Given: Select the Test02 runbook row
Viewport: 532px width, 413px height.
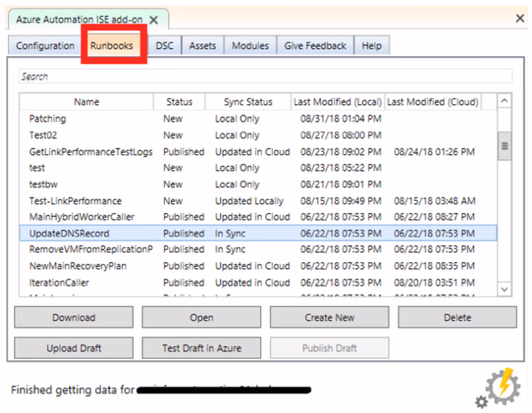Looking at the screenshot, I should [258, 135].
